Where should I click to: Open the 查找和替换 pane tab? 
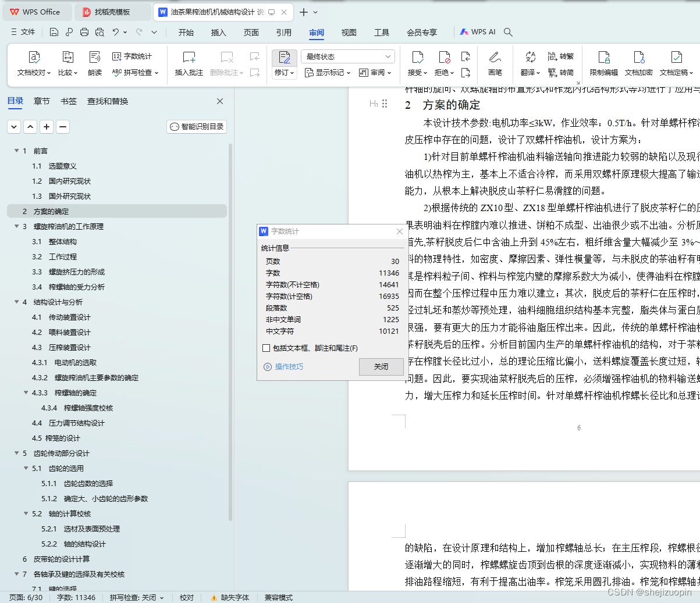pos(108,101)
